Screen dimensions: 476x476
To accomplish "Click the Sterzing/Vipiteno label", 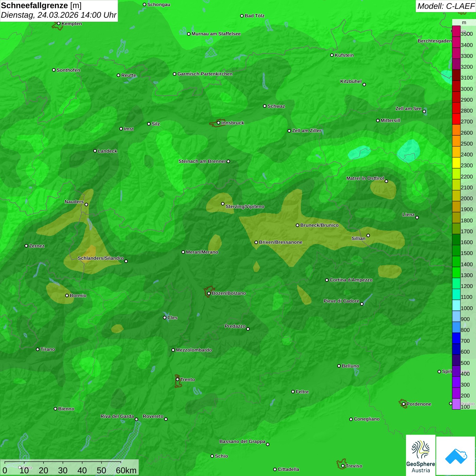I will 245,206.
